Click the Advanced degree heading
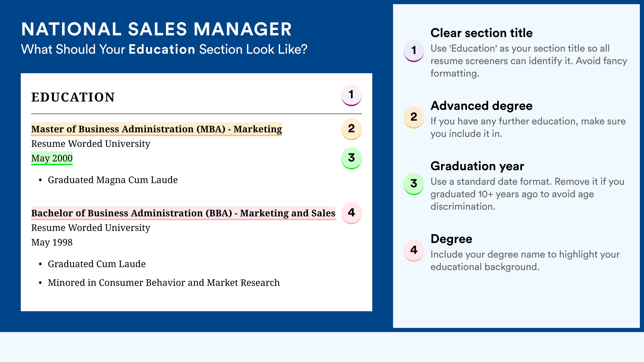The image size is (644, 362). (482, 106)
